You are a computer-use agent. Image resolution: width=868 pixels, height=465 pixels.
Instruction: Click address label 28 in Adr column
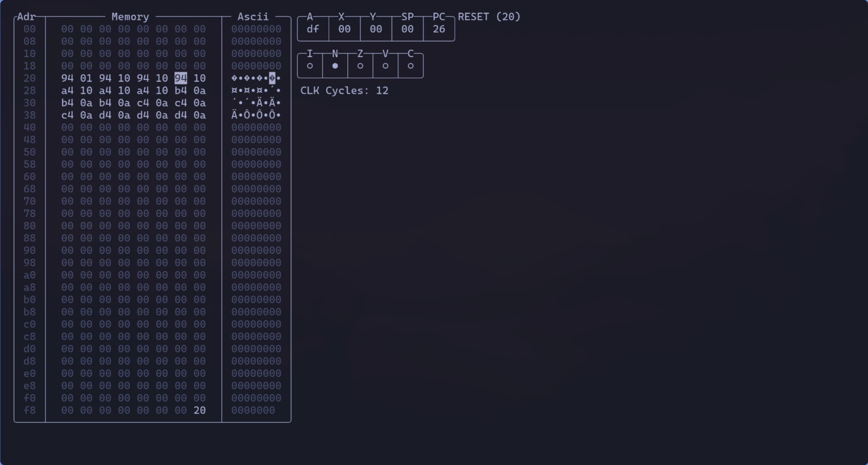30,91
